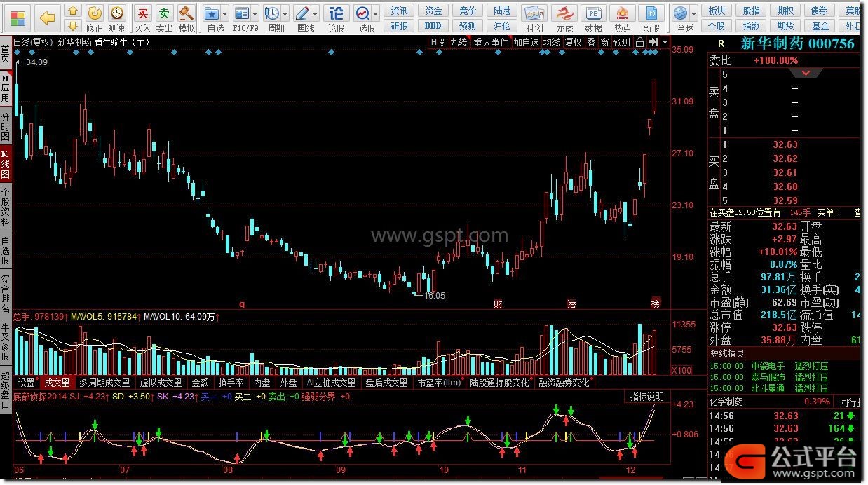Click the 板块 sector button
This screenshot has height=485, width=868.
click(x=716, y=11)
